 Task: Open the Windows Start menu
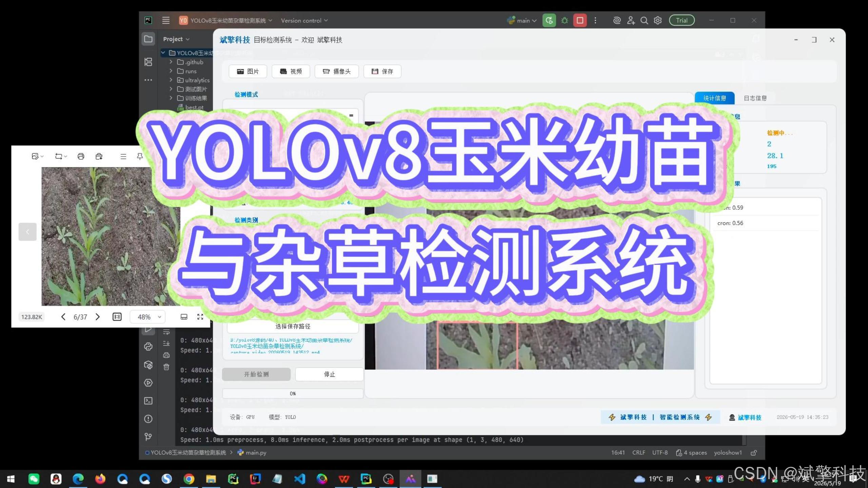point(11,479)
